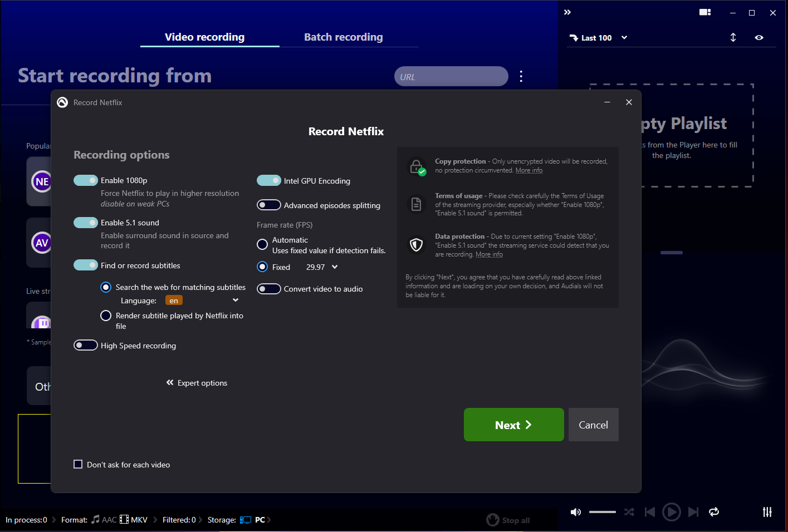
Task: Disable the Enable 1080p switch
Action: (x=86, y=180)
